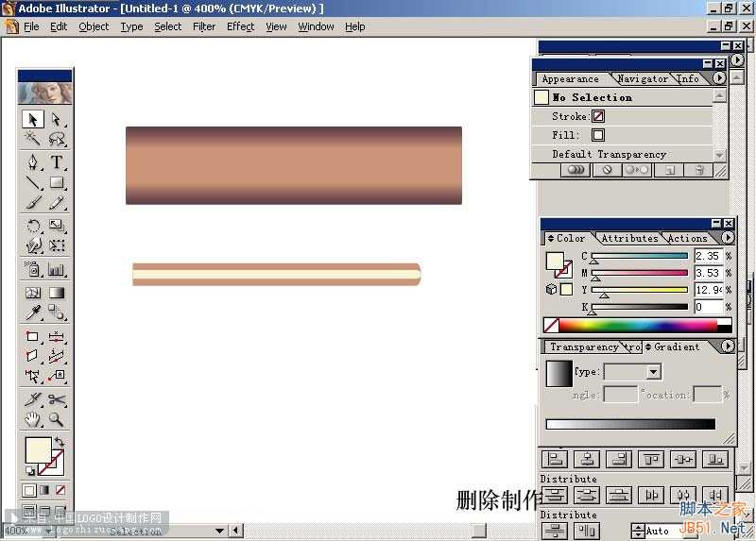Click the Fill row in Appearance panel
The width and height of the screenshot is (756, 541).
623,135
